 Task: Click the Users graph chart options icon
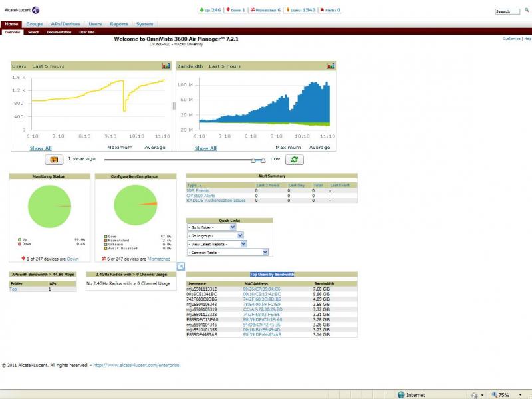(x=166, y=66)
